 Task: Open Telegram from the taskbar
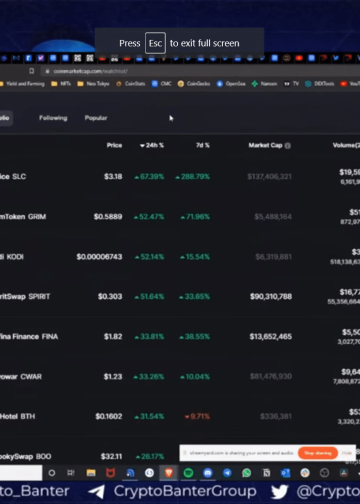tap(227, 473)
